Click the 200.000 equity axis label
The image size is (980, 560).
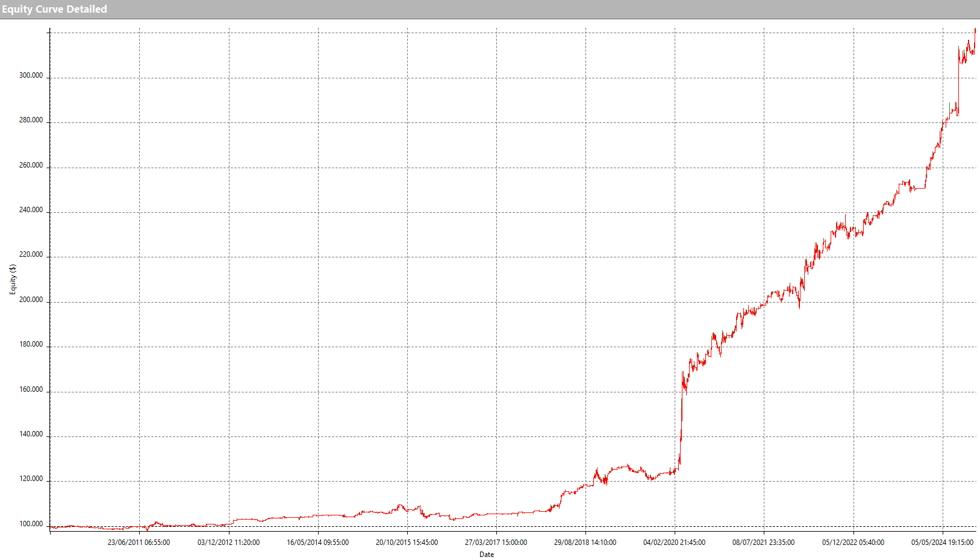click(x=31, y=300)
